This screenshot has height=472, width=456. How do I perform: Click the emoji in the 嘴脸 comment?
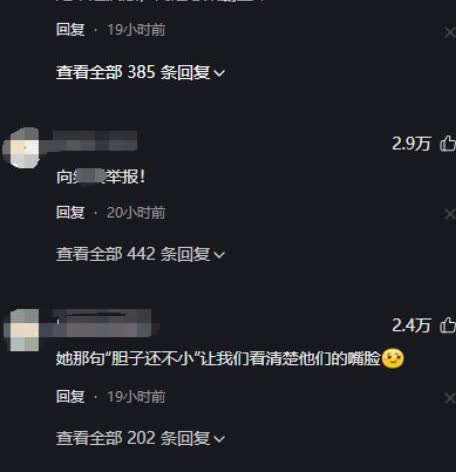(x=393, y=359)
